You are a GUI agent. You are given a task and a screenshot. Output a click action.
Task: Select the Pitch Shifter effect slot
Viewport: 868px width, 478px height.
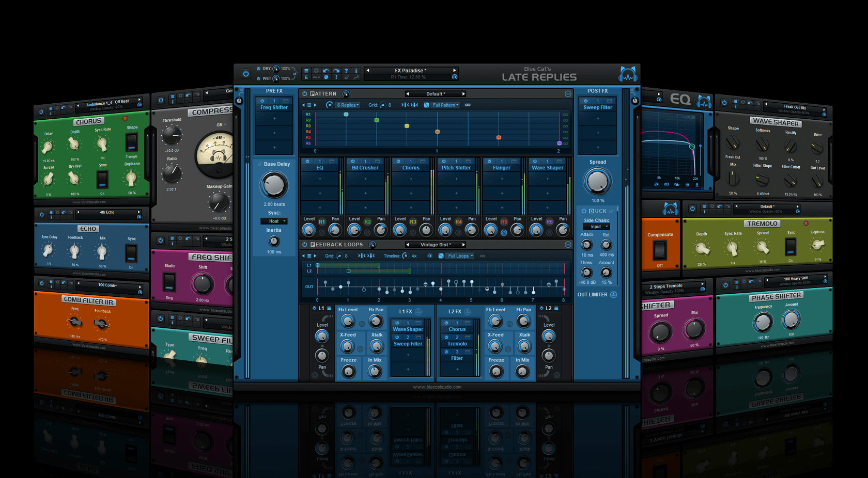tap(456, 168)
